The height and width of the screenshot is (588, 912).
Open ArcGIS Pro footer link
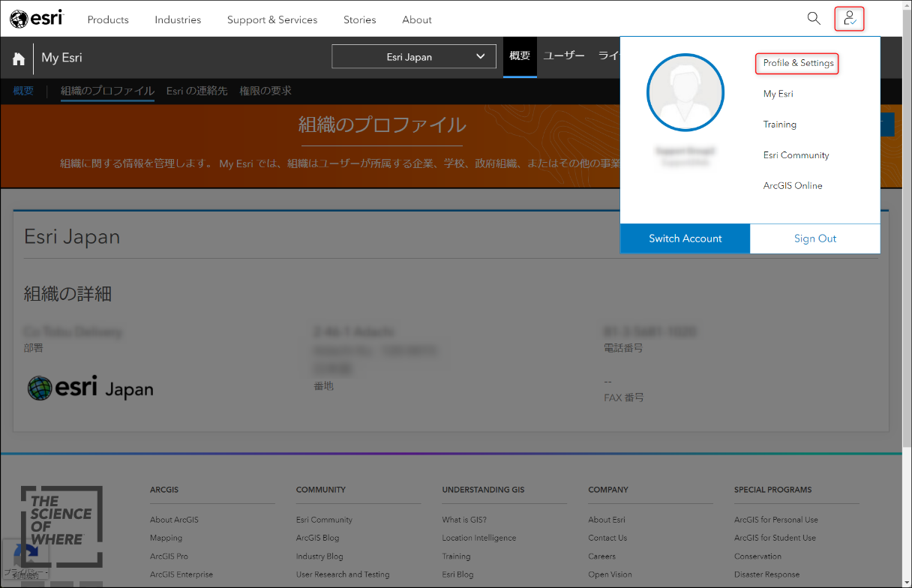[169, 556]
